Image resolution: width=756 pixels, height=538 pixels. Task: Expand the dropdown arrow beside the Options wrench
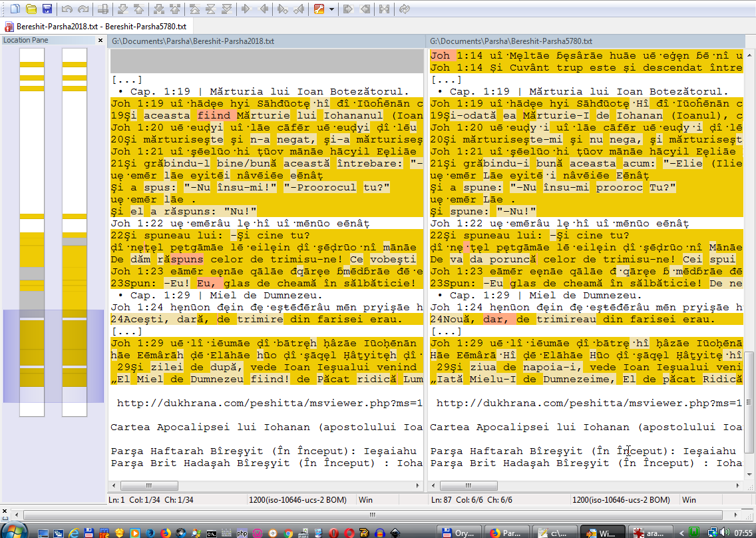click(x=331, y=9)
